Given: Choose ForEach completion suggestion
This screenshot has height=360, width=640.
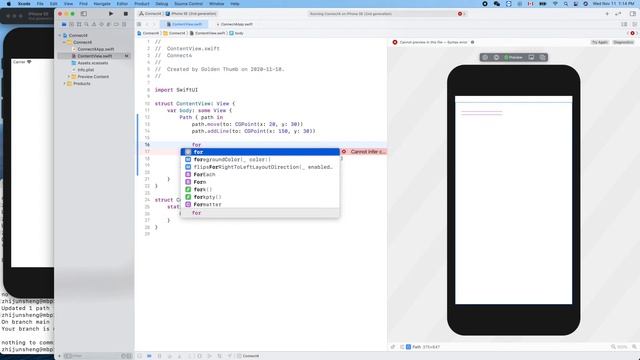Looking at the screenshot, I should point(260,174).
